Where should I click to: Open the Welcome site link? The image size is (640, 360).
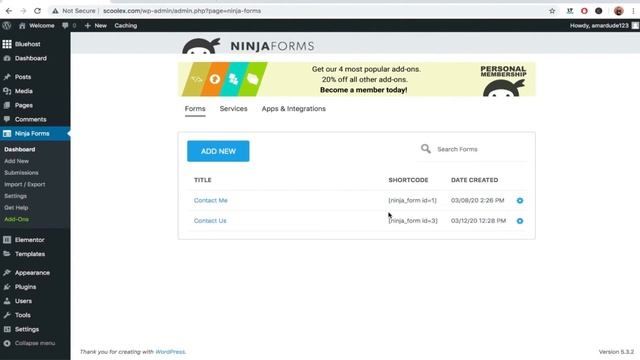point(37,25)
